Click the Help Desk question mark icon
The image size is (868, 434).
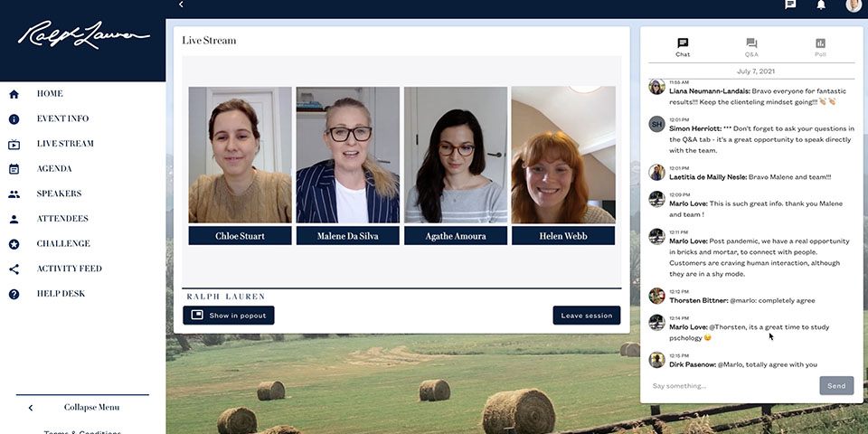[14, 295]
